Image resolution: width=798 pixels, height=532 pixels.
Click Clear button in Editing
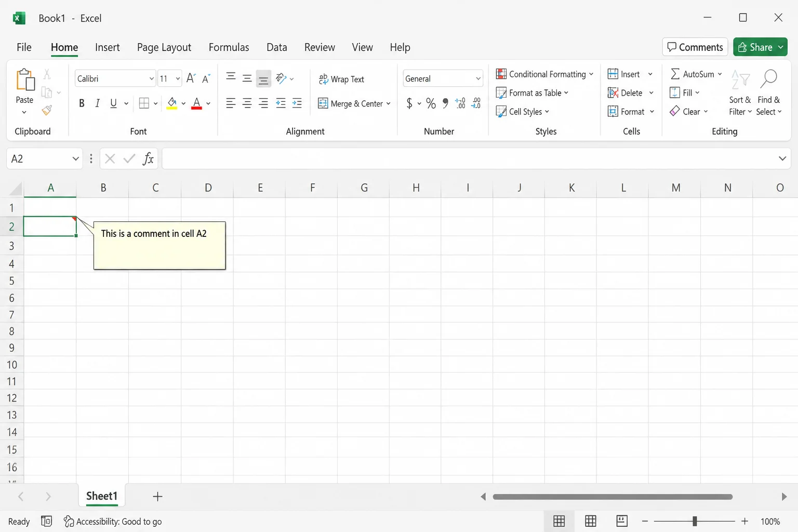(x=685, y=112)
